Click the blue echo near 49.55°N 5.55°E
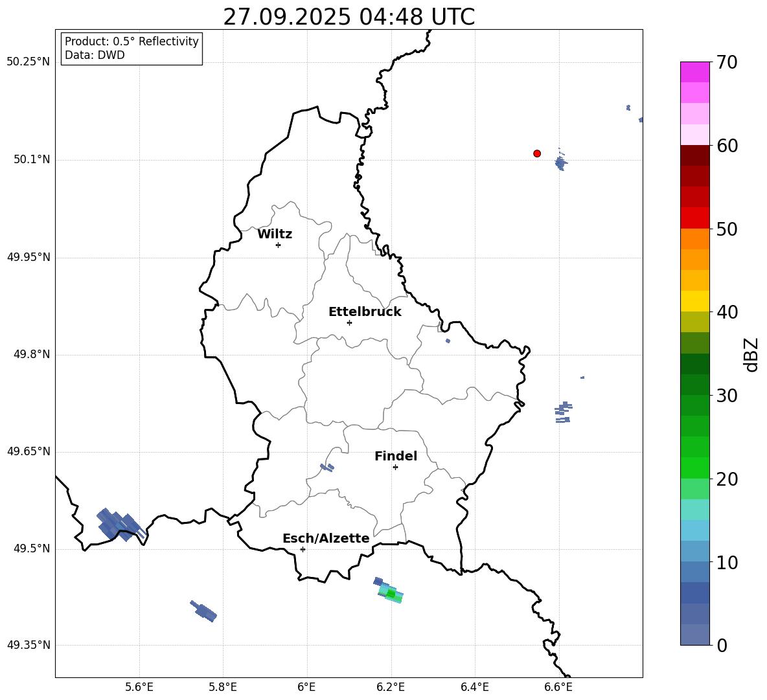 (120, 525)
